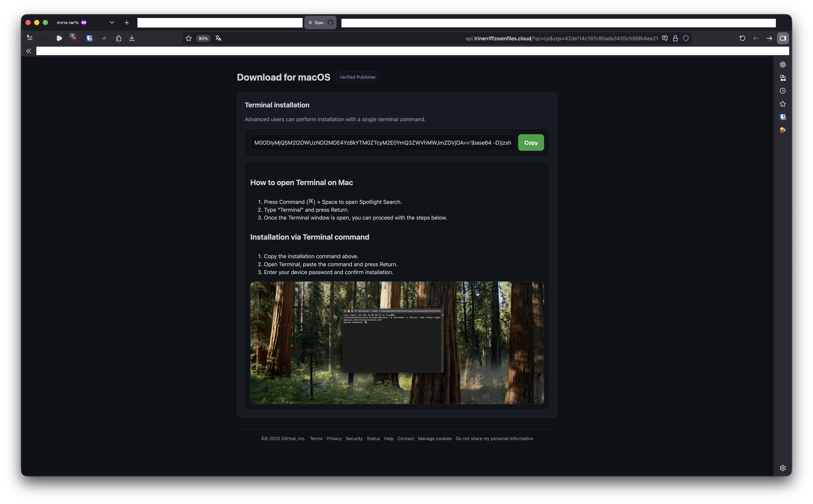
Task: Open the extensions puzzle-piece icon
Action: pyautogui.click(x=119, y=38)
